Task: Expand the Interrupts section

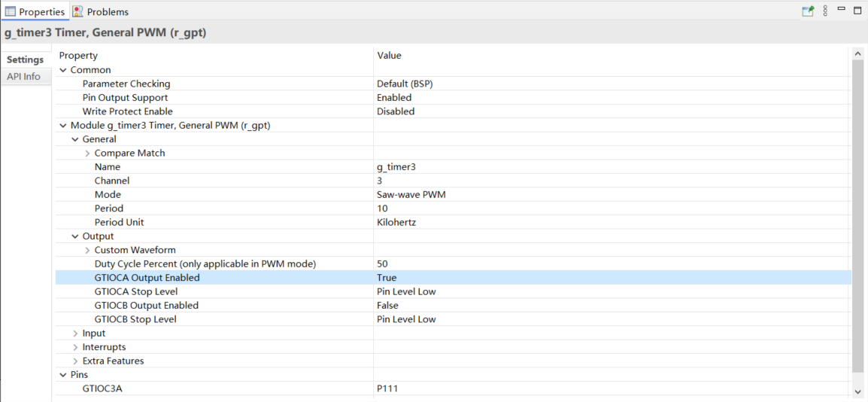Action: click(x=75, y=347)
